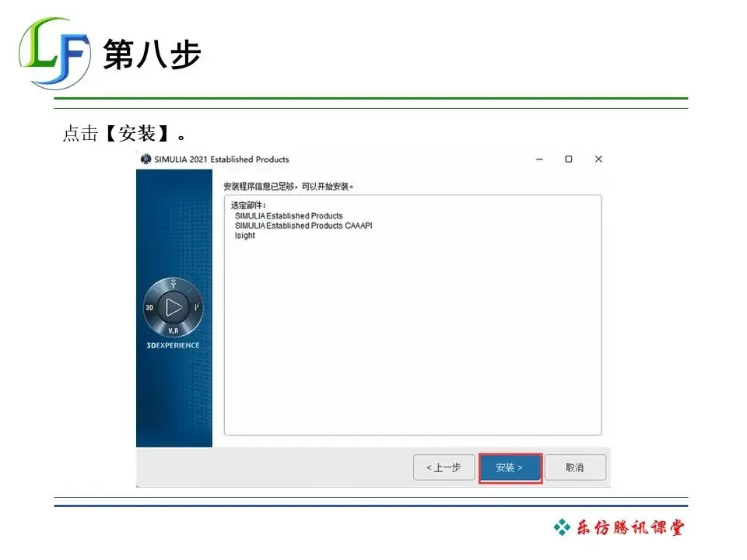Click the 3DEXPERIENCE compass play icon
This screenshot has height=560, width=747.
click(174, 307)
